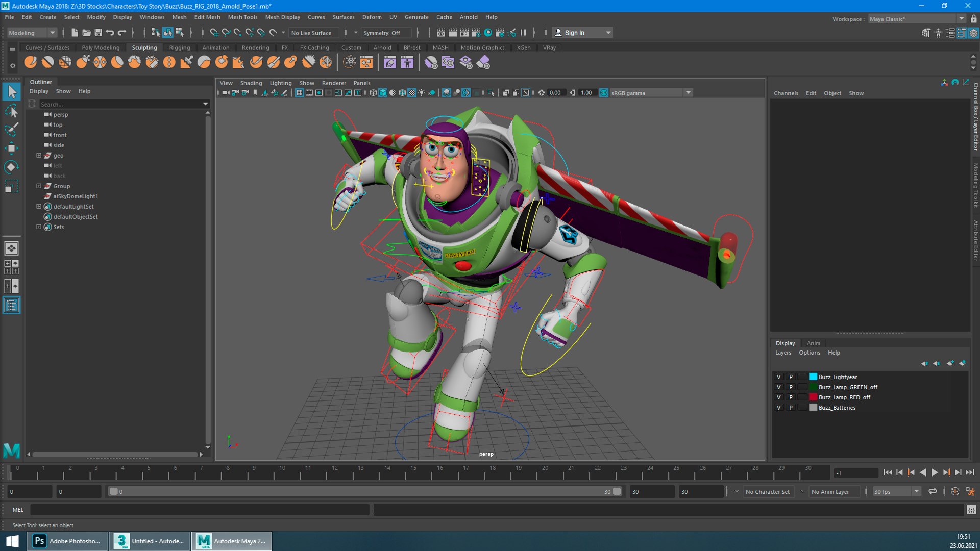This screenshot has width=980, height=551.
Task: Click cyan color swatch of Buzz_Lightyear layer
Action: (813, 377)
